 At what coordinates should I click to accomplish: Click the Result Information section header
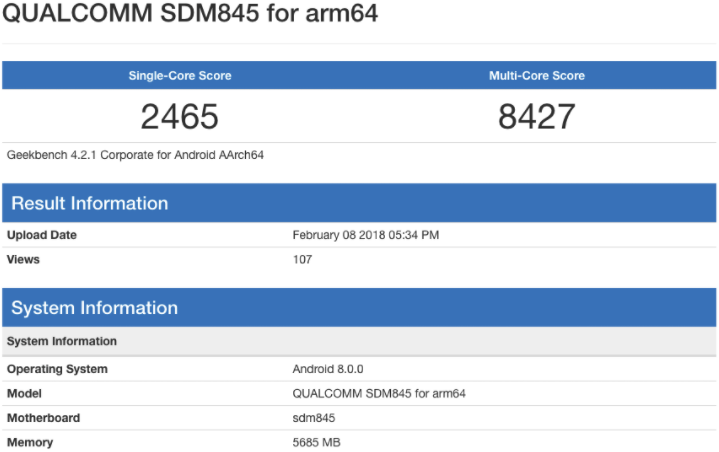(x=359, y=203)
